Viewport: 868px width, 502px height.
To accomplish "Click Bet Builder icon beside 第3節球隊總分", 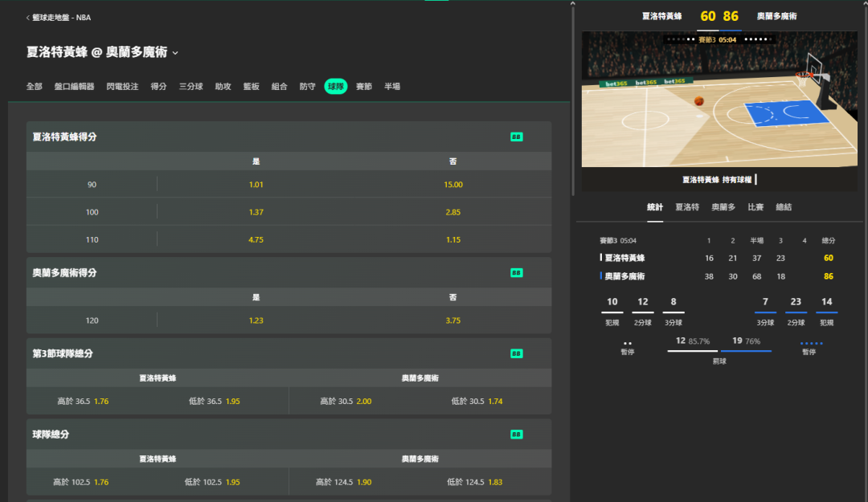I will tap(517, 353).
